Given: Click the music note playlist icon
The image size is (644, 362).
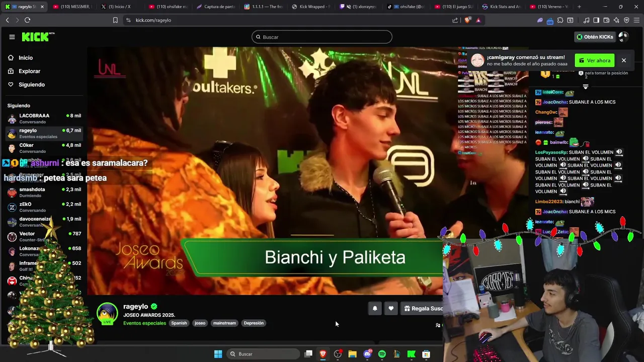Looking at the screenshot, I should coord(586,20).
